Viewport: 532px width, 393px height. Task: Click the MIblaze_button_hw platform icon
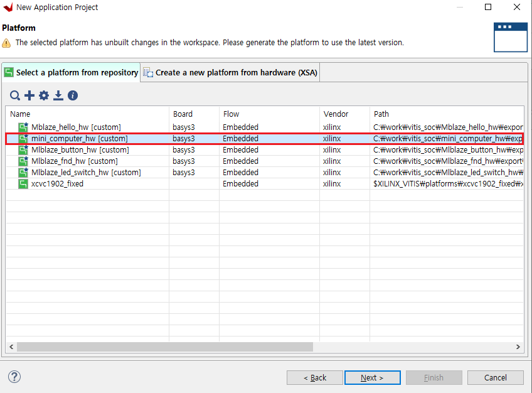23,149
